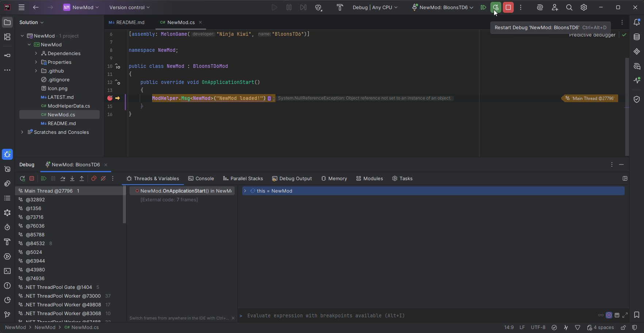
Task: Open the Problems tool window icon
Action: tap(7, 286)
